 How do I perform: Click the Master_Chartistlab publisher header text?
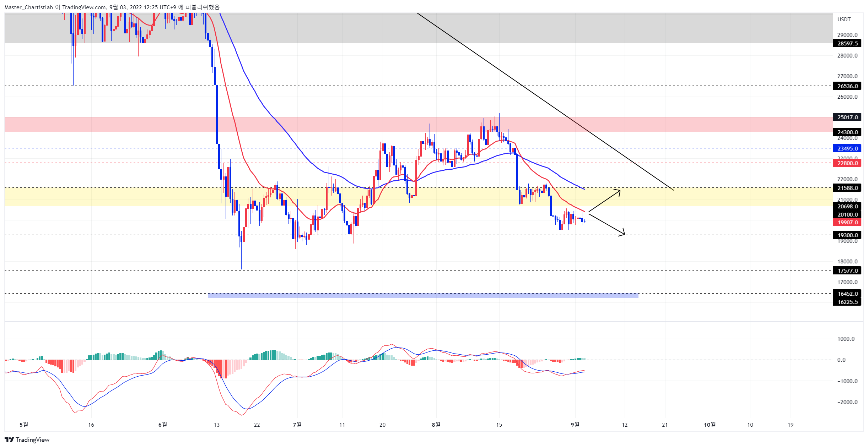29,7
